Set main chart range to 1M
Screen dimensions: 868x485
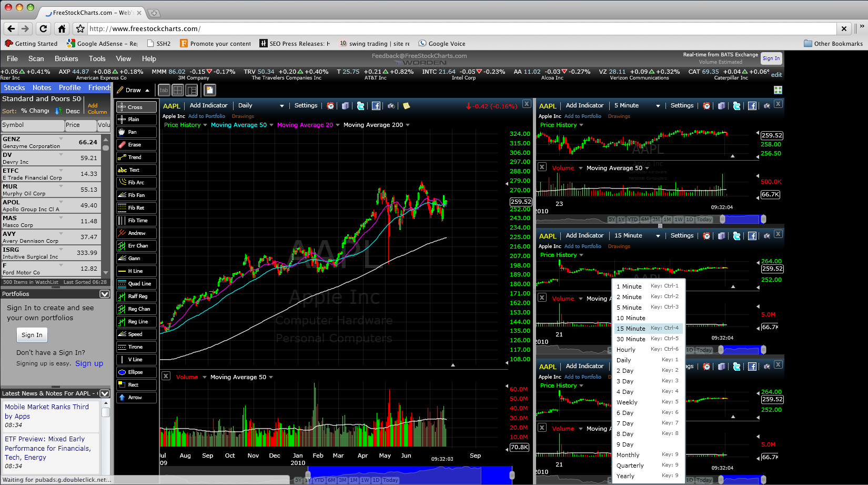[x=354, y=480]
